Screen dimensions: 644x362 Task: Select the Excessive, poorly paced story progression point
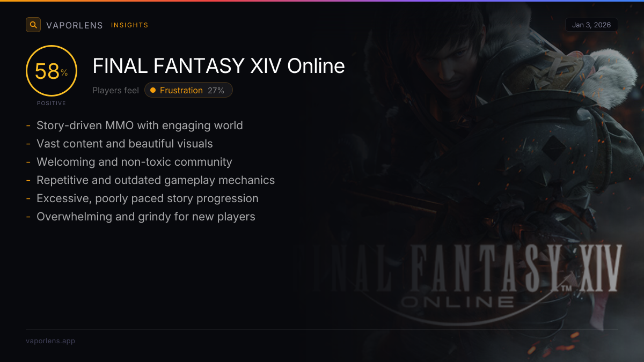pyautogui.click(x=148, y=198)
